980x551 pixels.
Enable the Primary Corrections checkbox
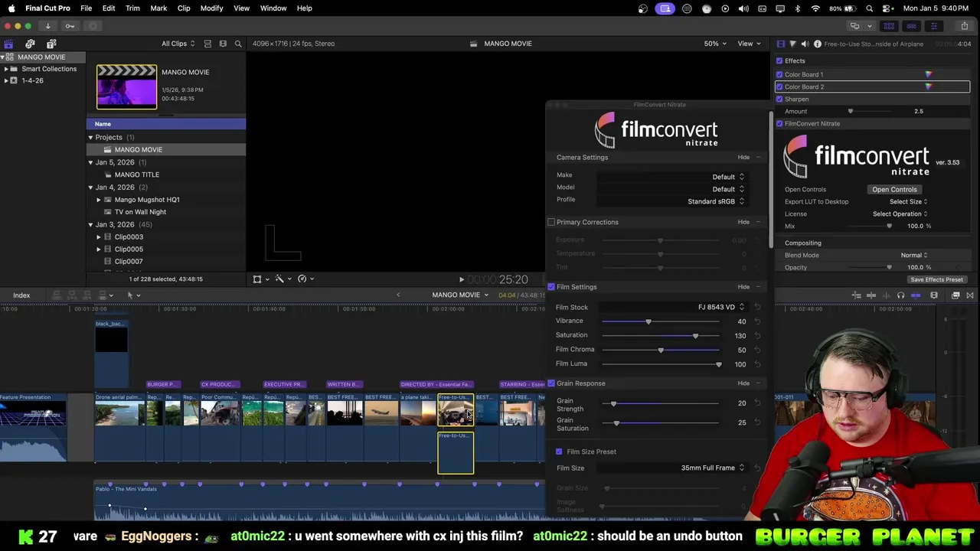pos(551,222)
